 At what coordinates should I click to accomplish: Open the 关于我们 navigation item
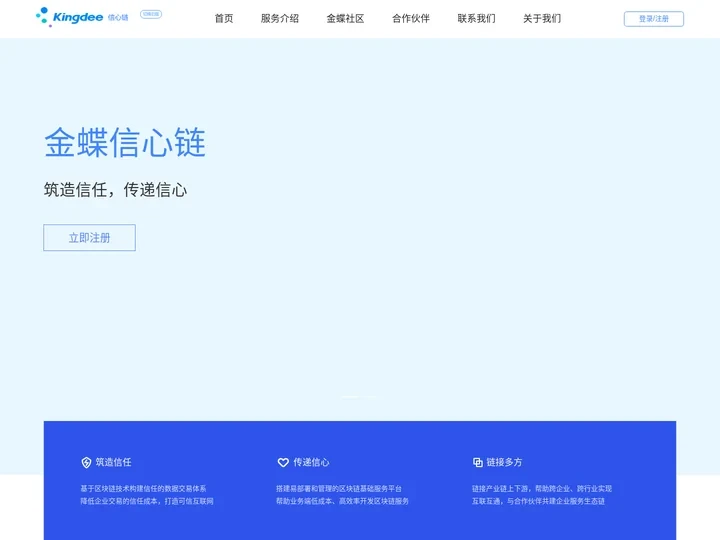coord(542,18)
